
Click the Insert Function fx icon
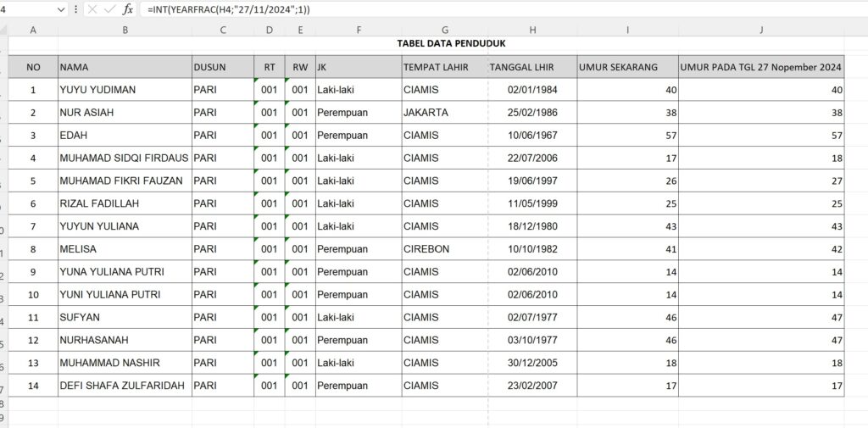(128, 9)
